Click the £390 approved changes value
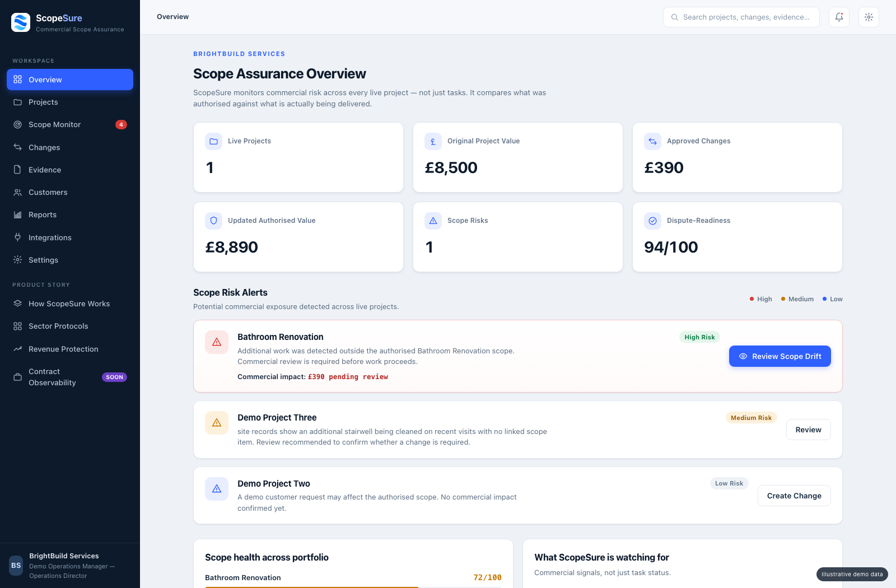Screen dimensions: 896x588 pyautogui.click(x=664, y=168)
